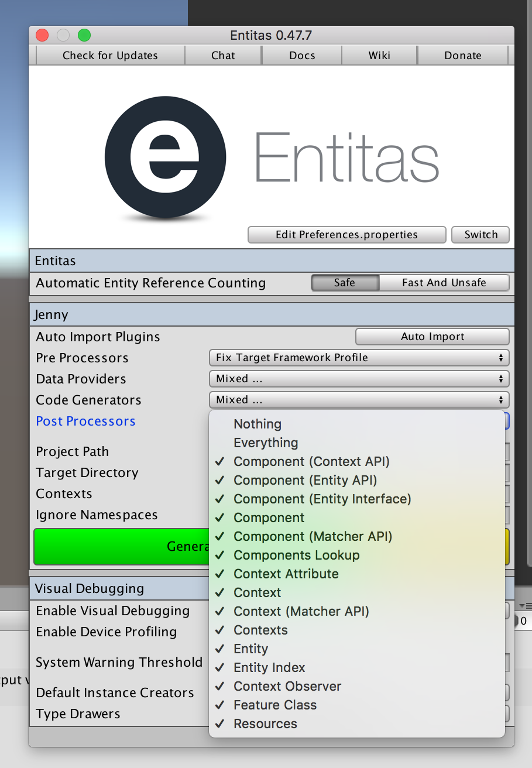The width and height of the screenshot is (532, 768).
Task: Click the Post Processors link
Action: point(85,421)
